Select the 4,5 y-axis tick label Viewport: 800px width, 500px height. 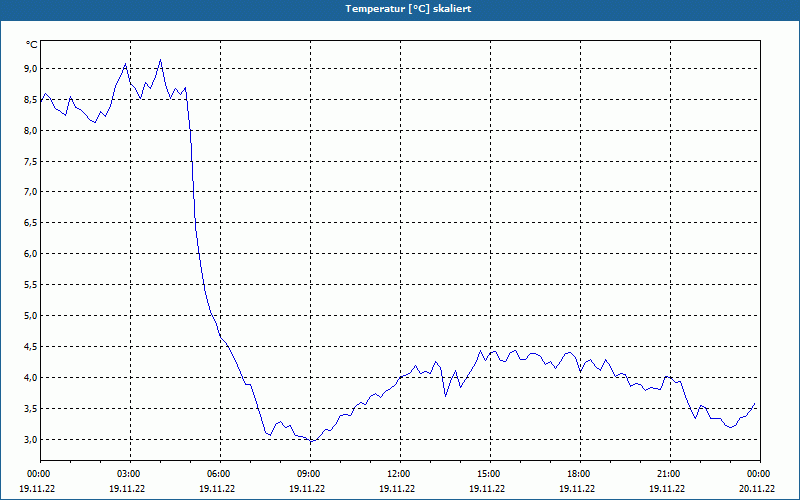pyautogui.click(x=31, y=347)
